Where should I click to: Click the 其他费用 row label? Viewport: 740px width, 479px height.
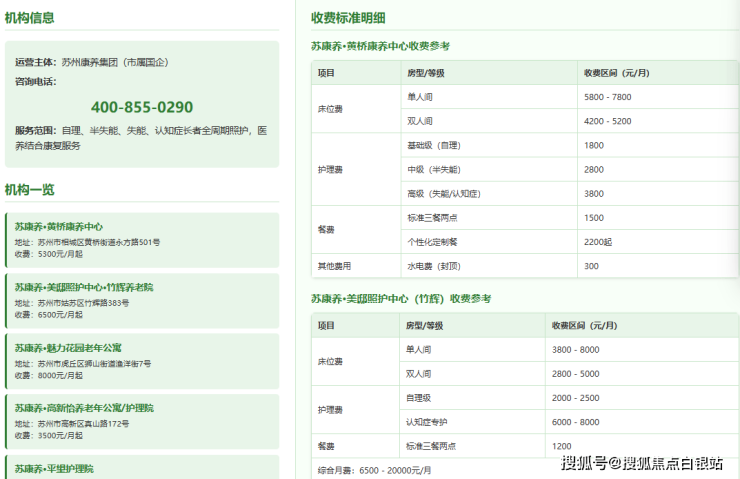(x=334, y=266)
